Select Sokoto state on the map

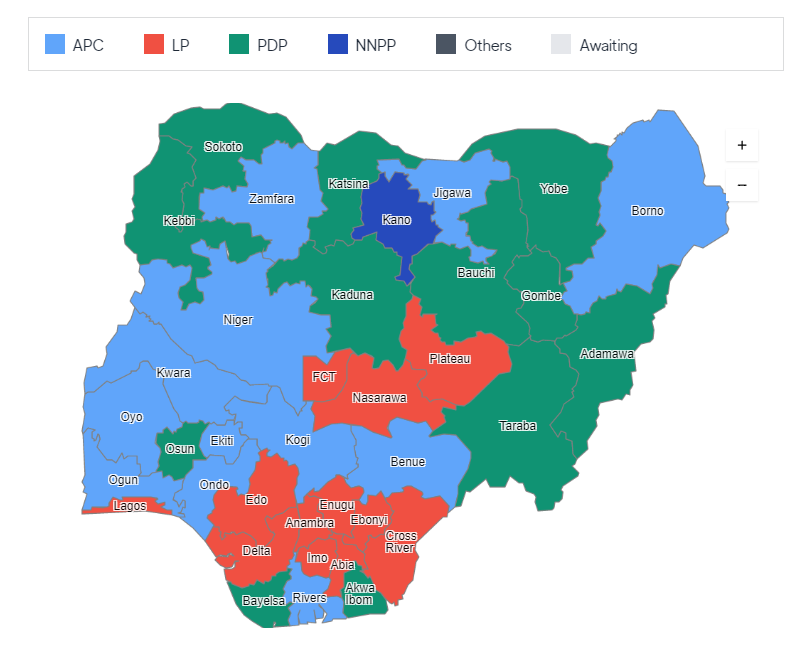click(x=223, y=147)
